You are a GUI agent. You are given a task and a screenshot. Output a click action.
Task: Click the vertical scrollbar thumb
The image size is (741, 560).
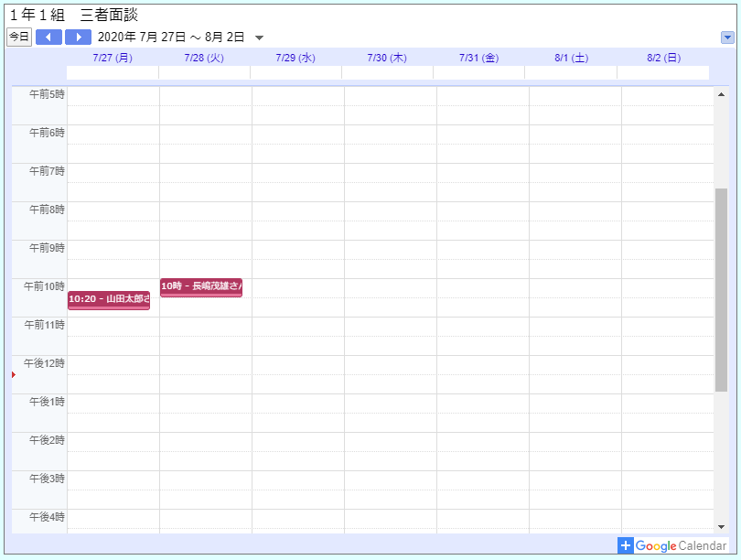(x=721, y=288)
